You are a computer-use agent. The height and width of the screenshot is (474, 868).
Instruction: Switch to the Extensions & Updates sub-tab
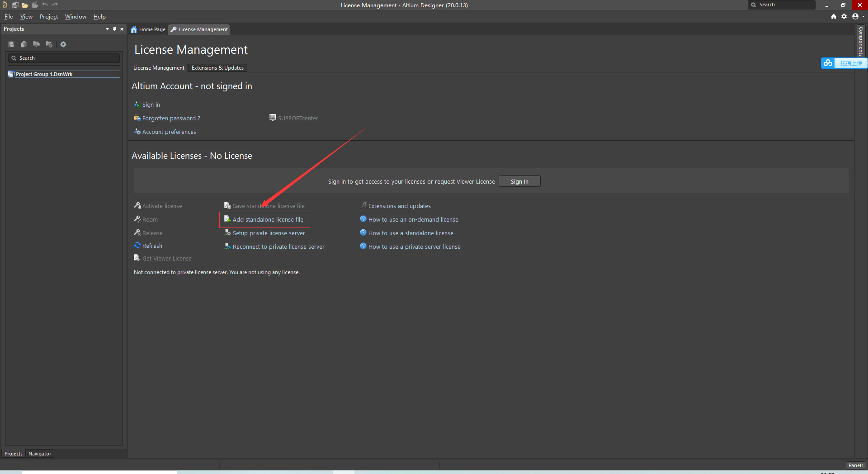(217, 68)
